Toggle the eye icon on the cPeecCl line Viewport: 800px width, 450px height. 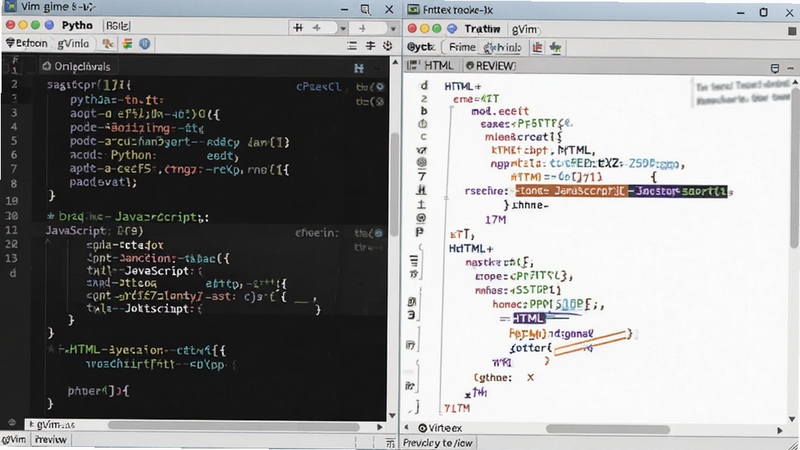(380, 87)
